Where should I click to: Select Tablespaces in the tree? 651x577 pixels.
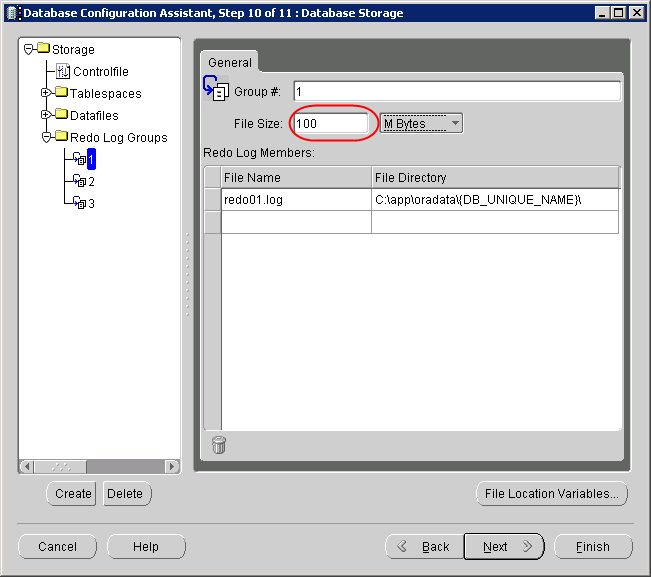pyautogui.click(x=105, y=93)
